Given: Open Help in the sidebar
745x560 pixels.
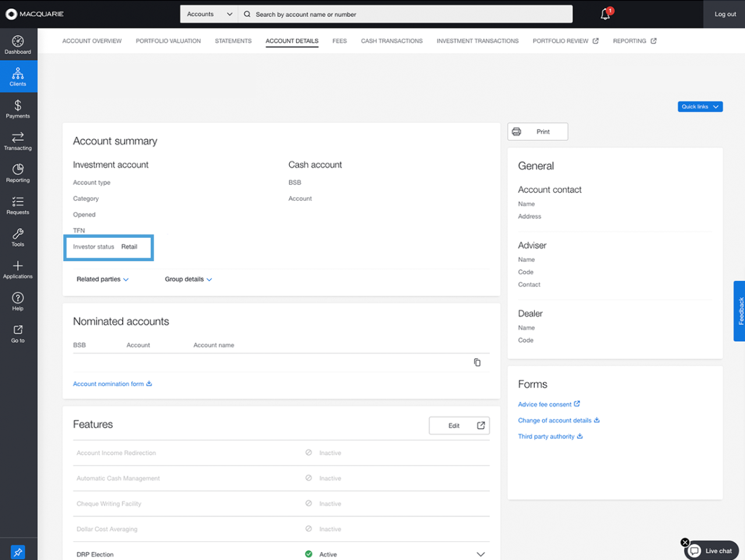Looking at the screenshot, I should 18,301.
